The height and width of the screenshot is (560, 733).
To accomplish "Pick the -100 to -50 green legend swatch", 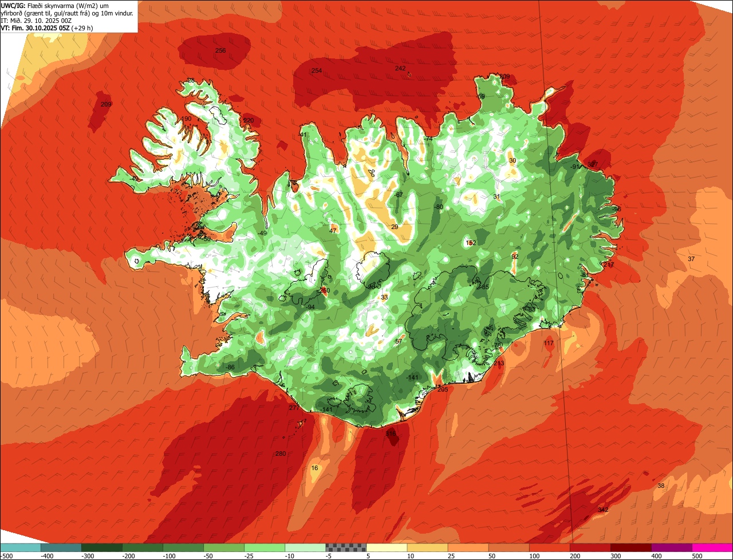I will point(183,547).
